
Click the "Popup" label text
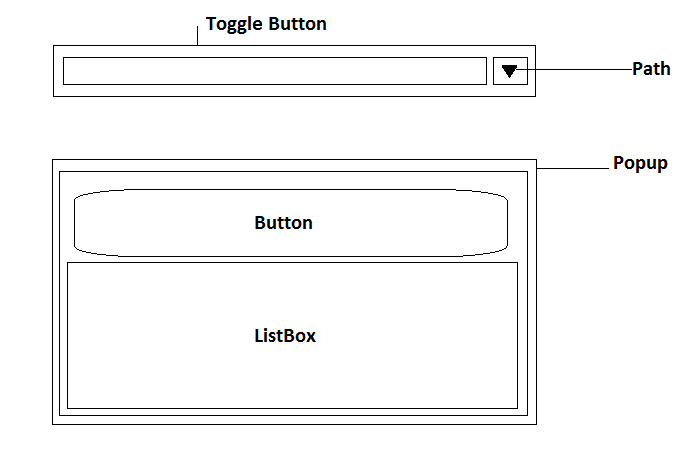pos(640,163)
